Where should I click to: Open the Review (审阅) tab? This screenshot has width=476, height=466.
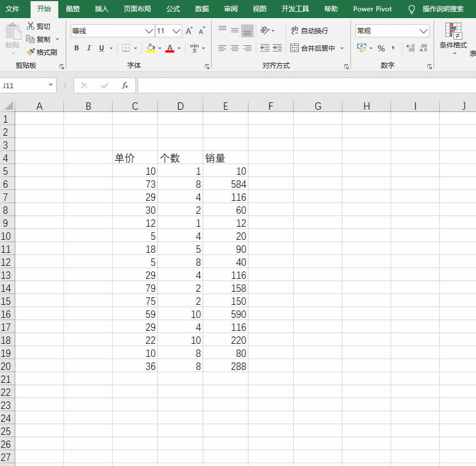[231, 9]
